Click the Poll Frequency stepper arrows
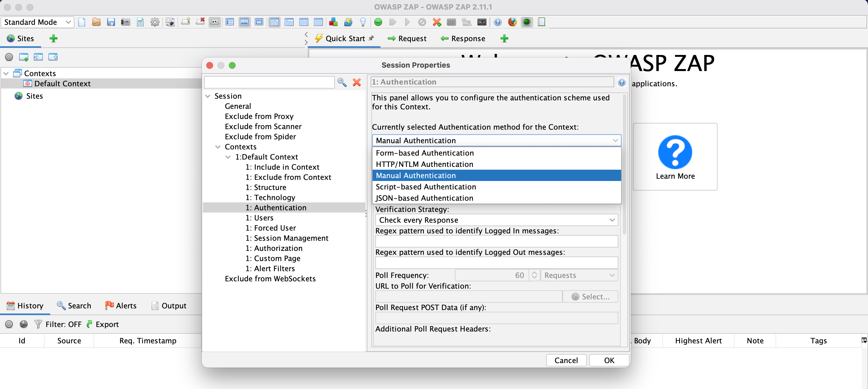 pyautogui.click(x=534, y=275)
